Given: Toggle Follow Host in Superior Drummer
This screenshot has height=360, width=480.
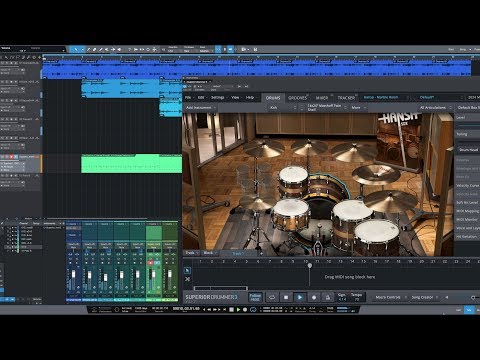Looking at the screenshot, I should coord(255,297).
